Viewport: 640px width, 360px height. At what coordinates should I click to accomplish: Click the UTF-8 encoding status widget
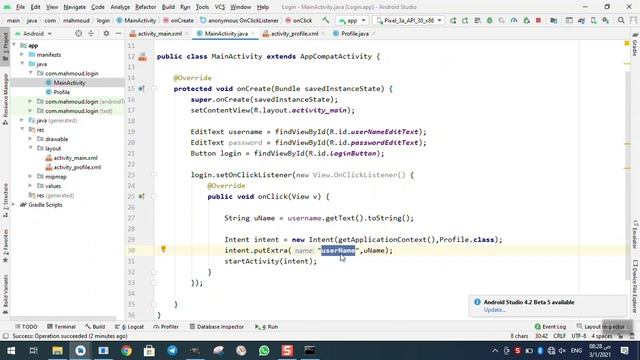tap(579, 336)
